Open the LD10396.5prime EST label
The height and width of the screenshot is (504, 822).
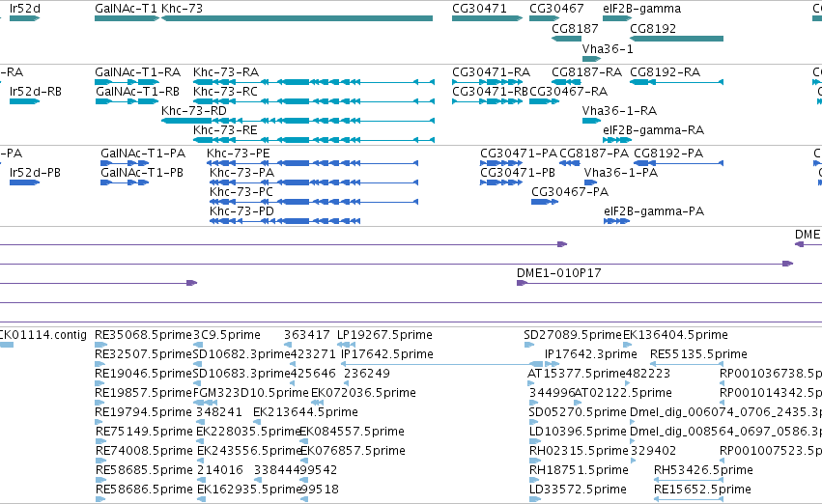click(x=578, y=432)
